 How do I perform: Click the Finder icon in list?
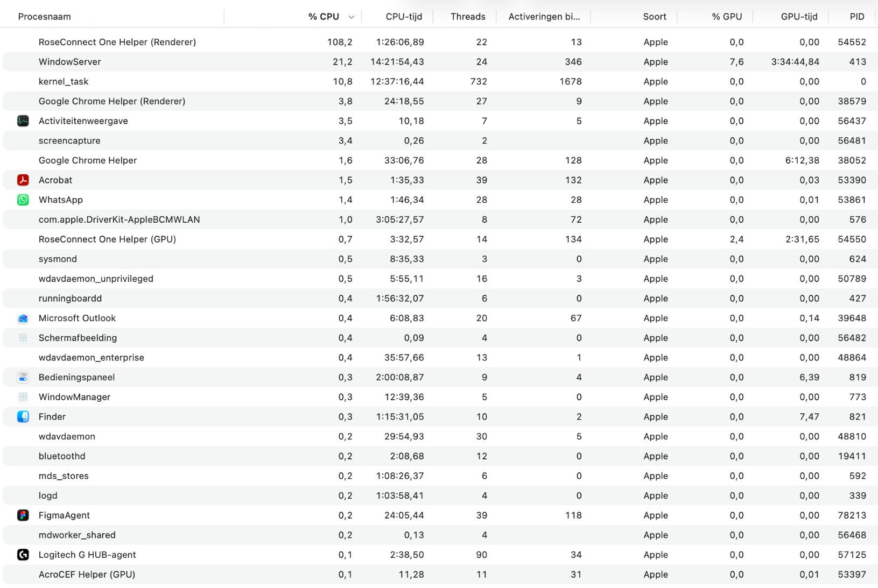point(23,416)
